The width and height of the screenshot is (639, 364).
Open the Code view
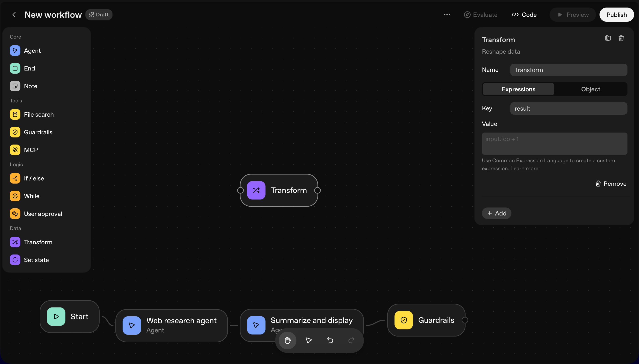pos(524,15)
